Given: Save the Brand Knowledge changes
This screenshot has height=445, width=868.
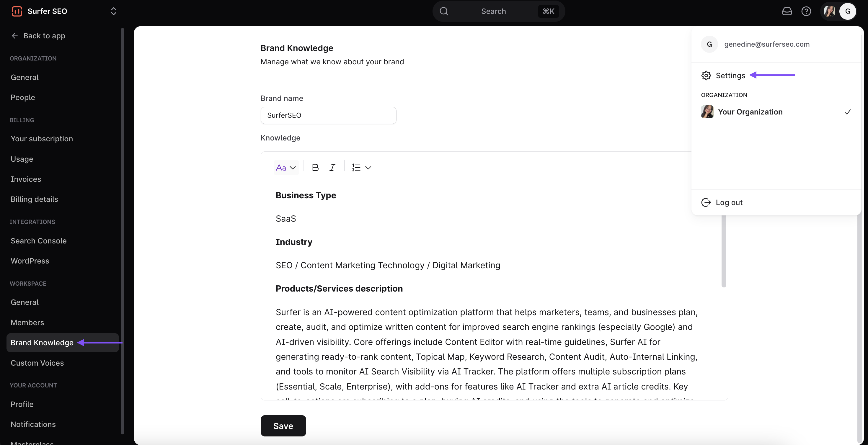Looking at the screenshot, I should pyautogui.click(x=283, y=426).
